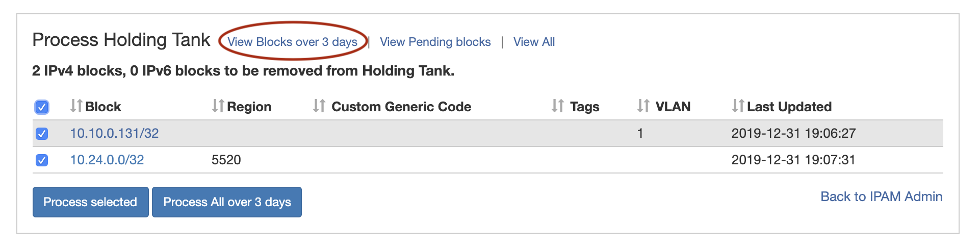Open View Blocks over 3 days
980x247 pixels.
[x=292, y=42]
